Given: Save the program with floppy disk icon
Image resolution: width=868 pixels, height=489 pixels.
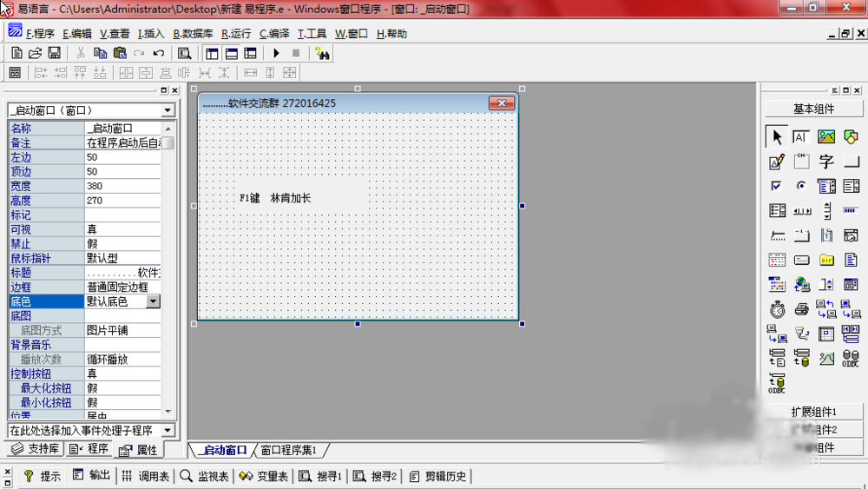Looking at the screenshot, I should 54,53.
